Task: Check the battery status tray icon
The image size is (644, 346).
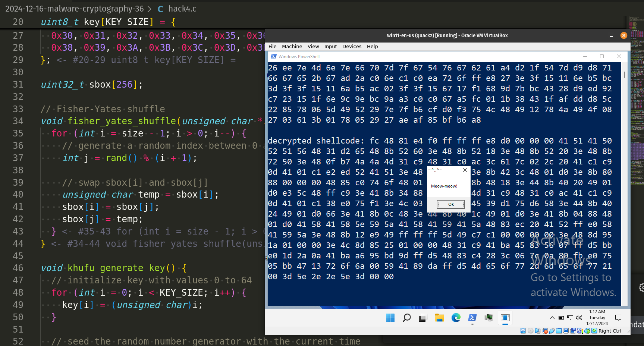Action: (x=561, y=318)
